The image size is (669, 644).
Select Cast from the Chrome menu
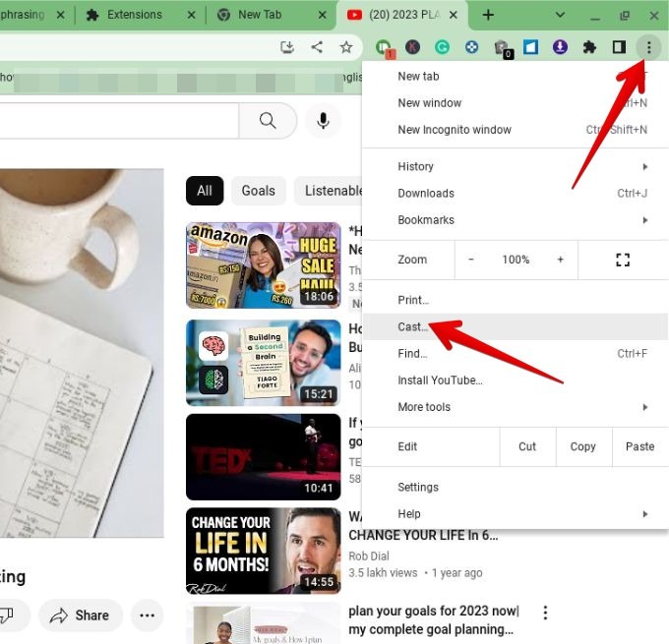pos(412,326)
